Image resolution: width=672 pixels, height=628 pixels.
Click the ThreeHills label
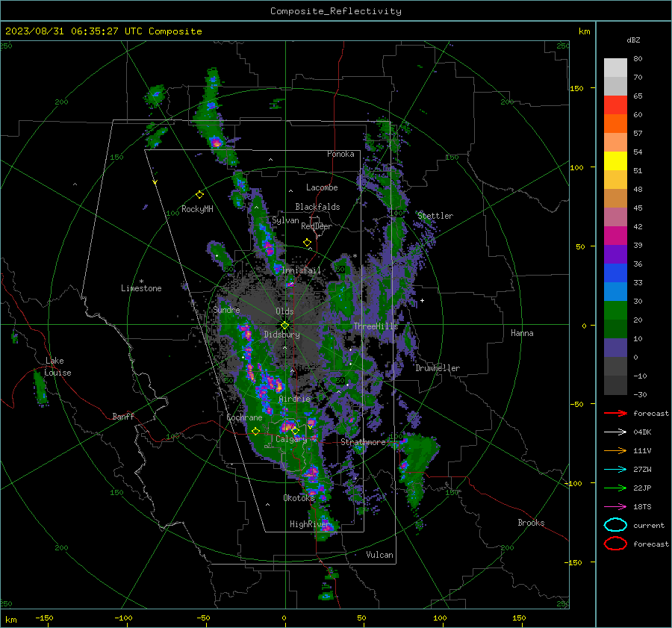click(x=376, y=326)
